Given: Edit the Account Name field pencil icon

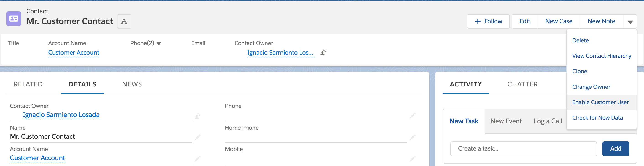Looking at the screenshot, I should click(197, 159).
